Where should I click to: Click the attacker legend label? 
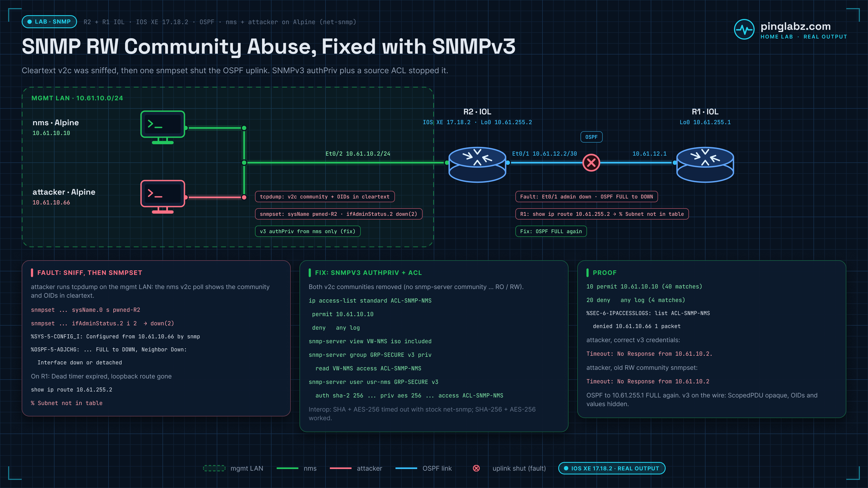pos(369,468)
